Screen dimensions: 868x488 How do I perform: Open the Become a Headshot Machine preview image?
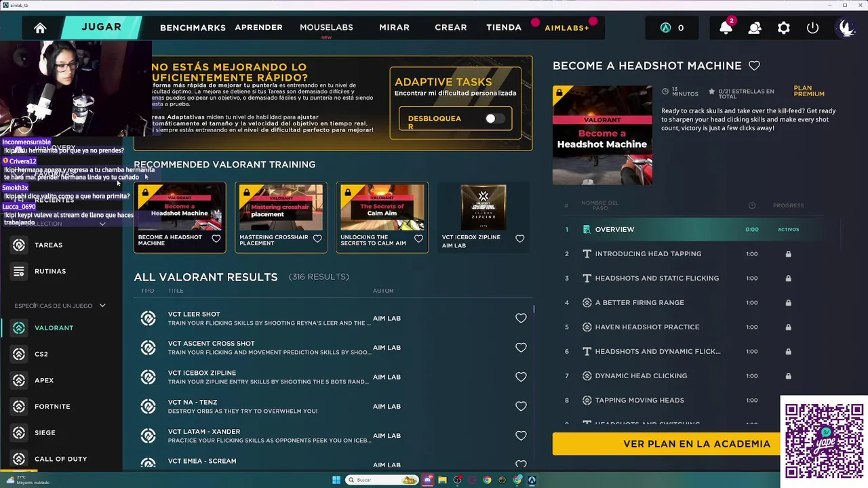tap(602, 136)
